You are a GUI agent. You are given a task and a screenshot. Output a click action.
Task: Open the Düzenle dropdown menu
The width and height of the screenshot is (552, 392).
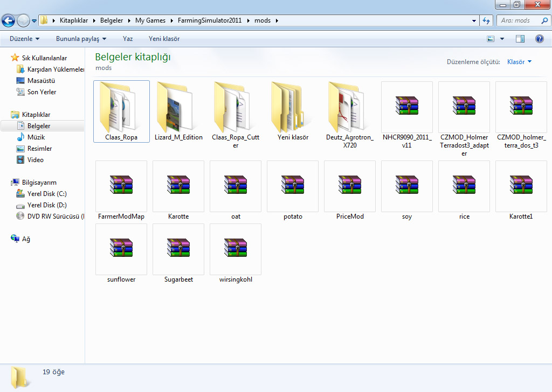pyautogui.click(x=24, y=39)
